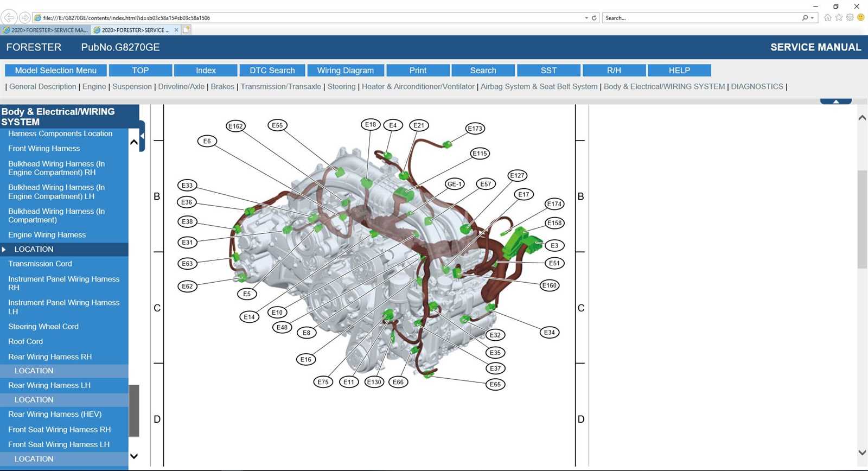Open the HELP button

tap(679, 71)
